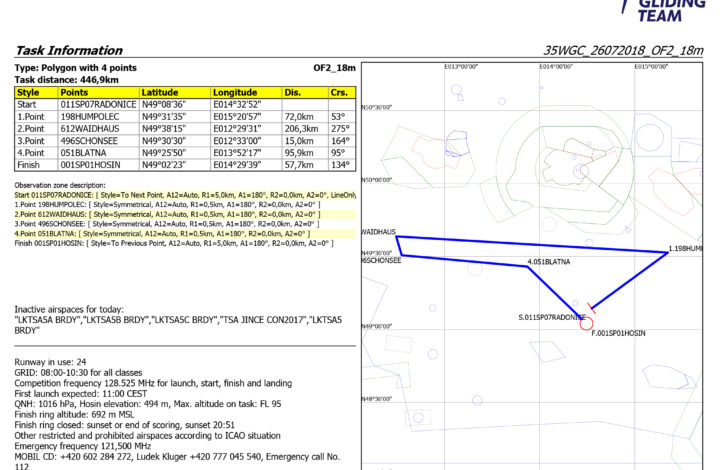Click the Crs. column header
Screen dimensions: 720x470
(x=340, y=92)
